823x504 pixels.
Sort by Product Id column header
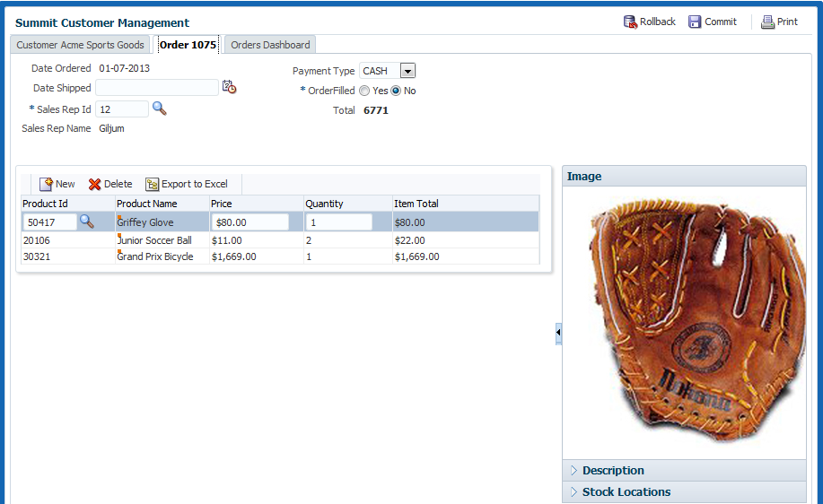tap(67, 204)
